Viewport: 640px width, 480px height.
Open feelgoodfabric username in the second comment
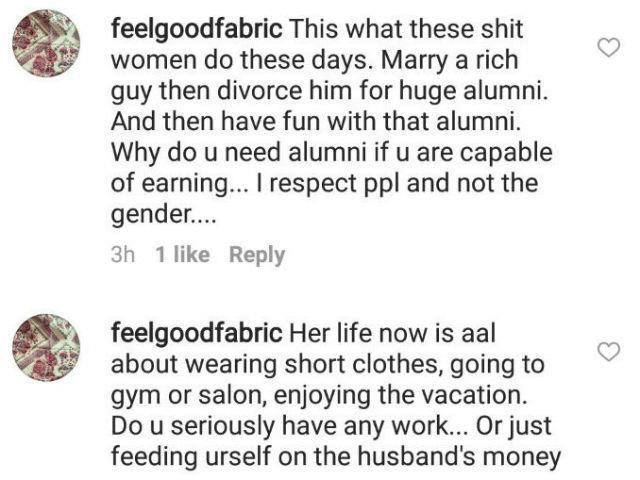pos(196,334)
